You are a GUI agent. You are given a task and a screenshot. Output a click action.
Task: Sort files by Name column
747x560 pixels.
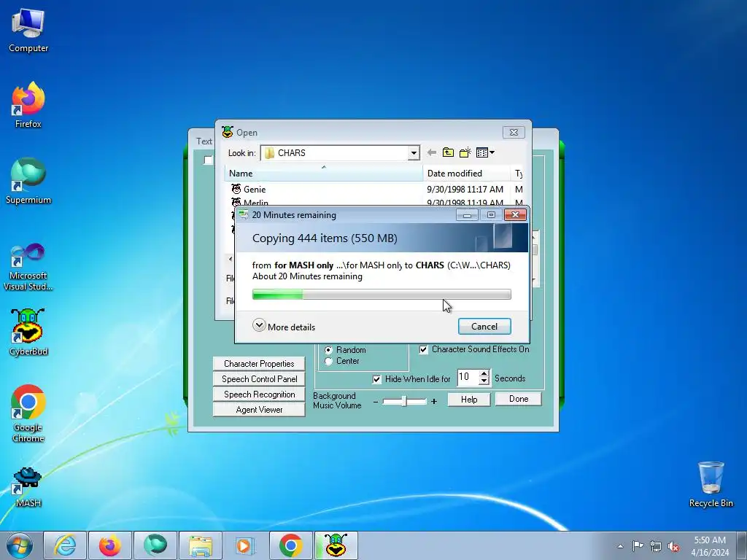(x=323, y=174)
